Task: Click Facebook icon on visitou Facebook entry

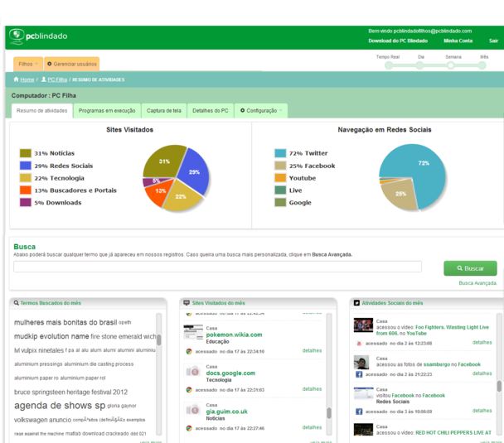Action: pyautogui.click(x=359, y=412)
